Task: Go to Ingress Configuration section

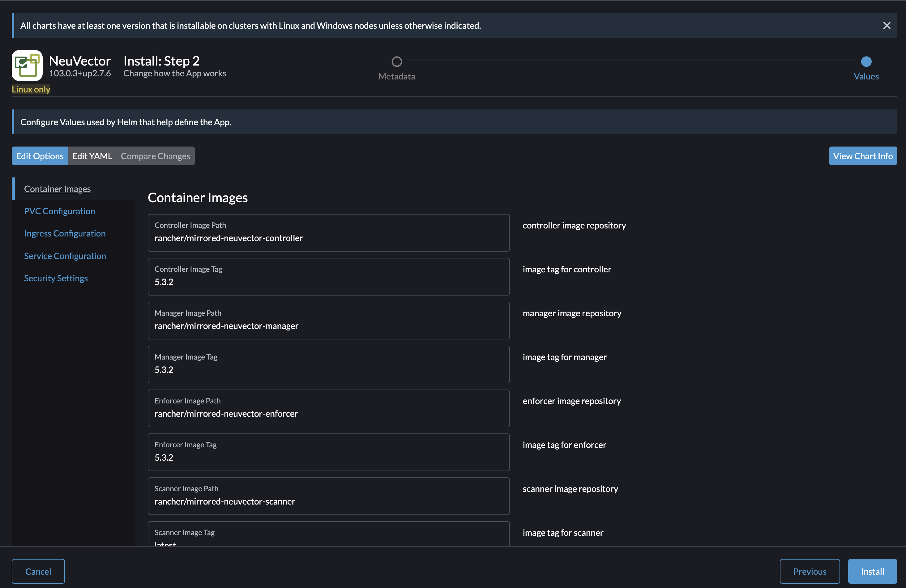Action: point(65,233)
